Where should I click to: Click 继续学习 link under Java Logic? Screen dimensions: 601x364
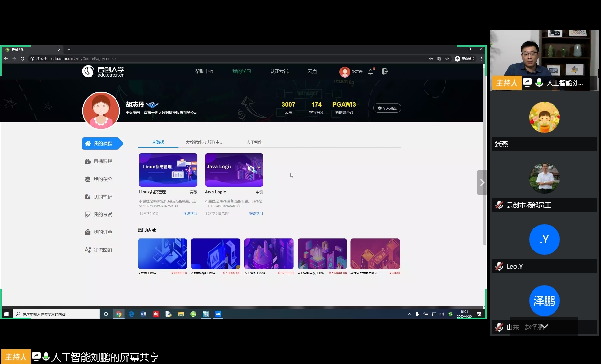click(x=255, y=214)
